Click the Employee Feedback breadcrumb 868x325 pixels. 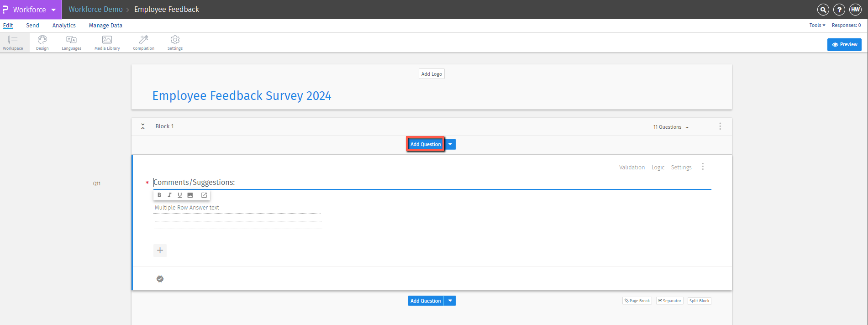tap(167, 10)
